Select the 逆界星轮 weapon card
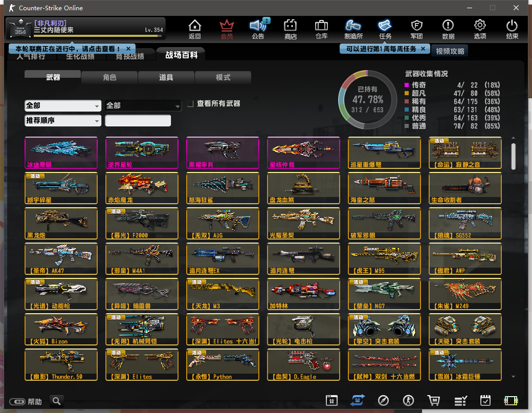The height and width of the screenshot is (413, 532). click(x=142, y=153)
